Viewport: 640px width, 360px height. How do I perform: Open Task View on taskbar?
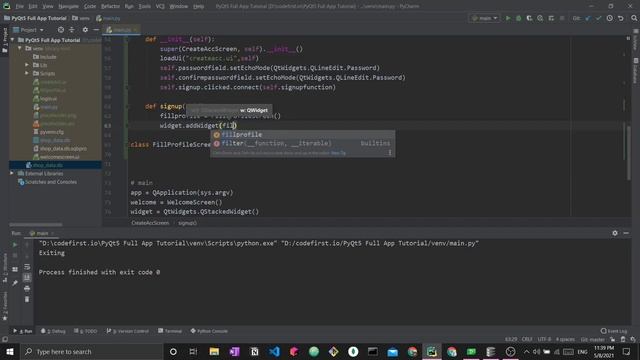coord(193,351)
